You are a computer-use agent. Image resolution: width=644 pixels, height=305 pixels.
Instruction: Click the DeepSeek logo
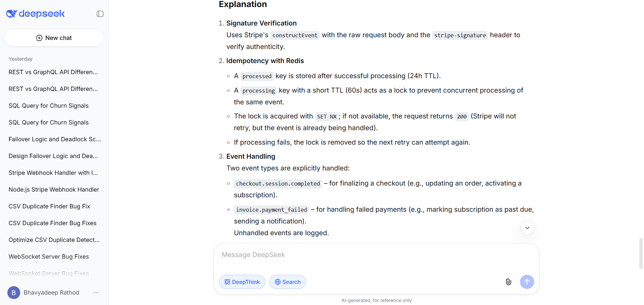click(x=35, y=14)
